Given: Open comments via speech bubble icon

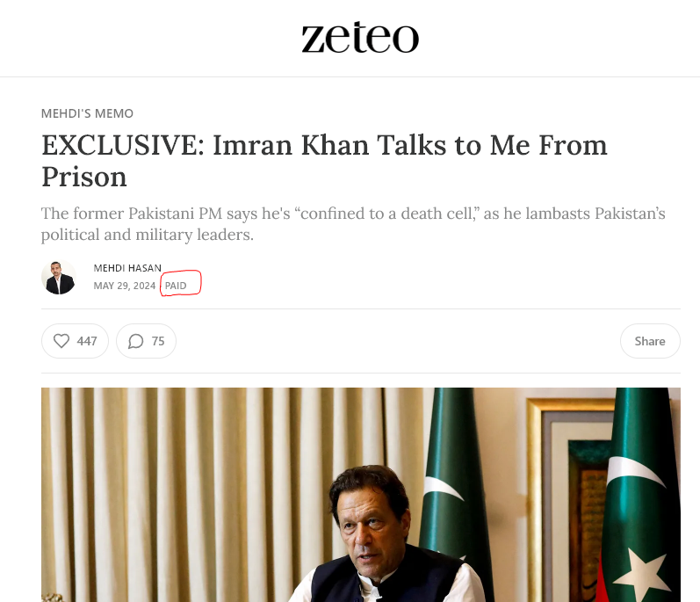Looking at the screenshot, I should coord(135,341).
